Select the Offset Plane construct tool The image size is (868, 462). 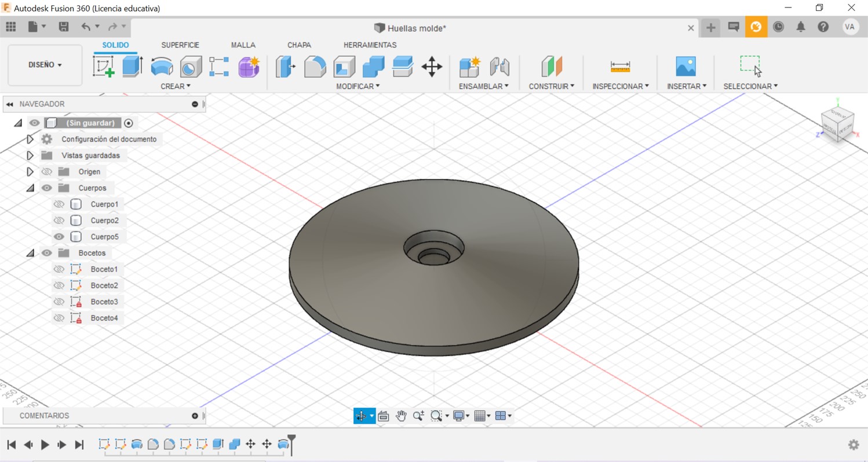[552, 67]
